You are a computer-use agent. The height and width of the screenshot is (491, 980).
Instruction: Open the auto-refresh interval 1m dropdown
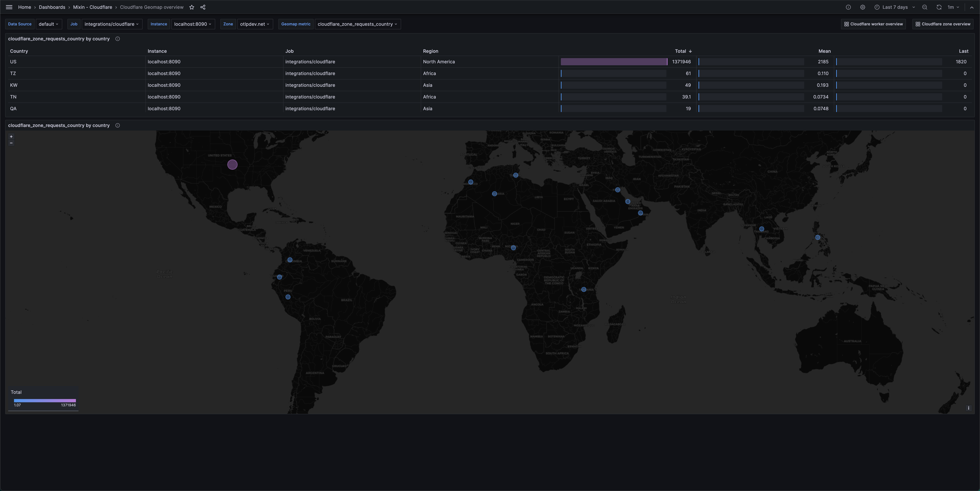(952, 7)
